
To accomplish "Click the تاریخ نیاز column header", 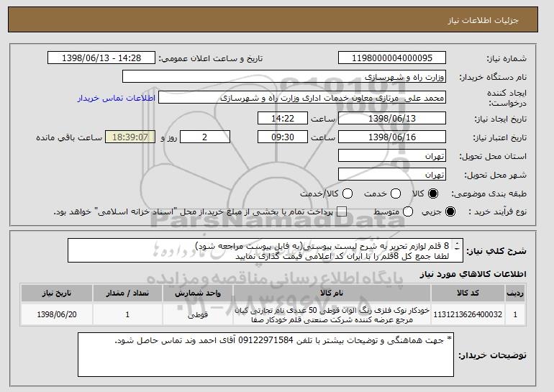I will [x=57, y=293].
